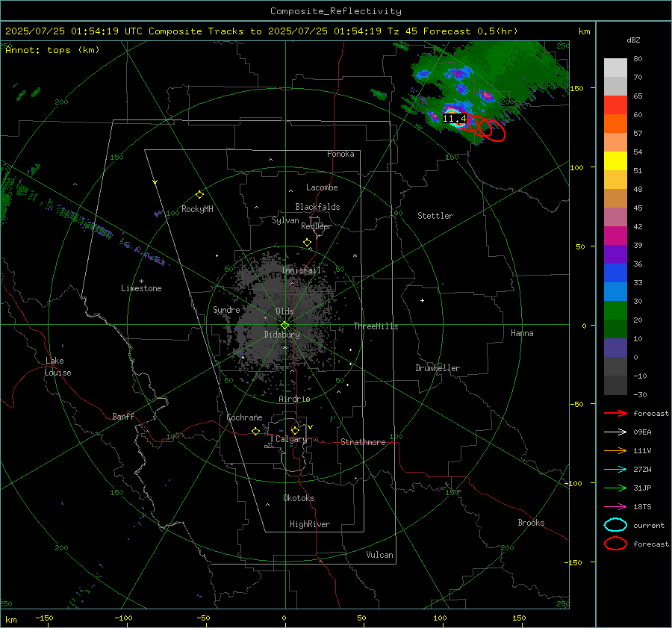672x628 pixels.
Task: Click the yellow diamond marker under Cochrane
Action: point(256,432)
